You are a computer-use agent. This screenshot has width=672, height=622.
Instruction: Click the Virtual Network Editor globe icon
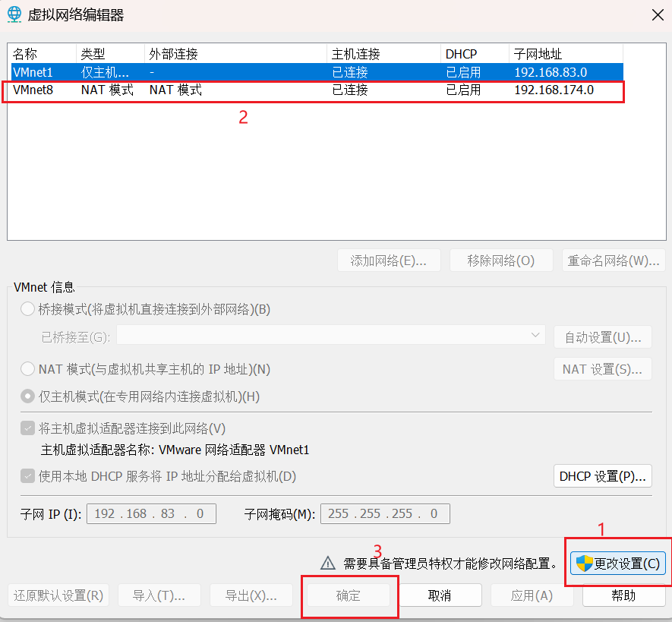tap(14, 14)
